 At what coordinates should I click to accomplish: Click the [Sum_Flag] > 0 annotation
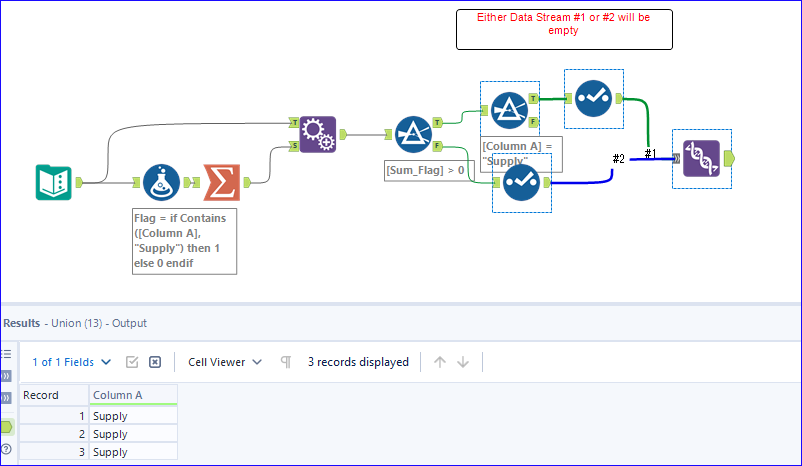coord(430,170)
